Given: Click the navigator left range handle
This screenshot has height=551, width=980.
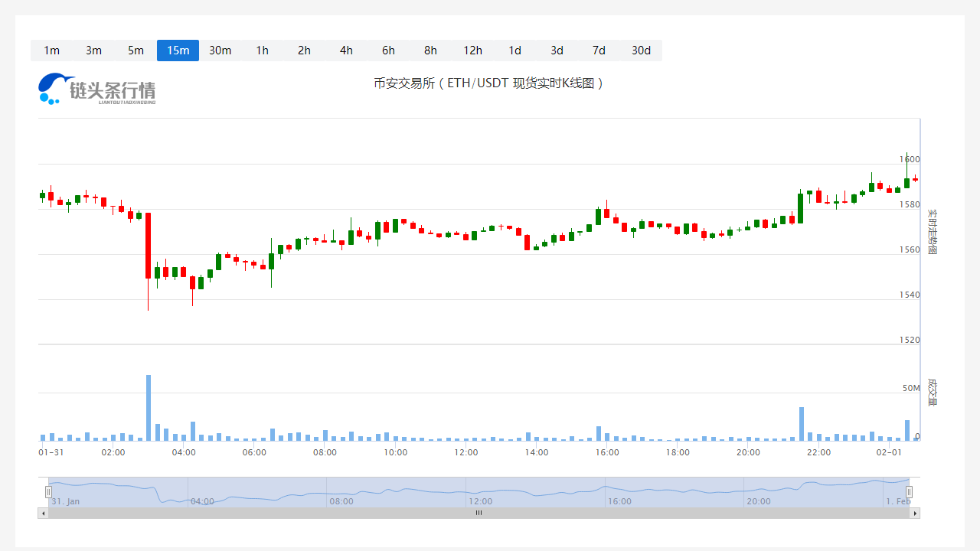Looking at the screenshot, I should click(49, 492).
